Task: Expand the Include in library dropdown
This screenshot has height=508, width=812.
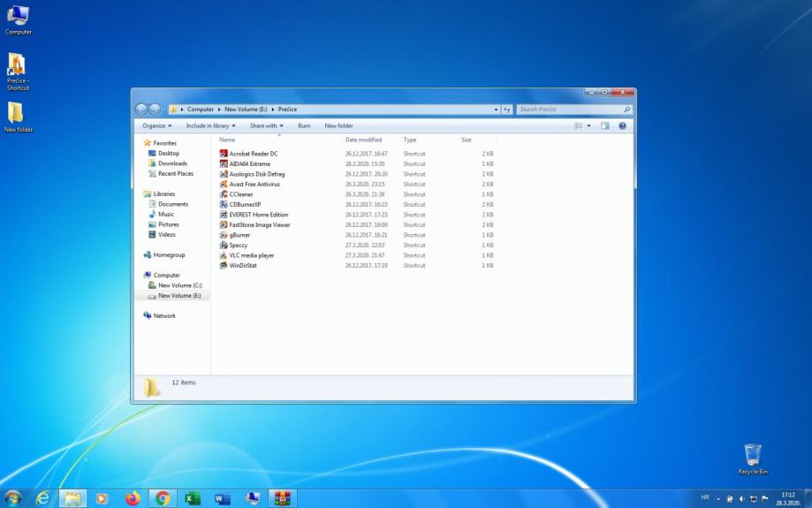Action: pos(210,125)
